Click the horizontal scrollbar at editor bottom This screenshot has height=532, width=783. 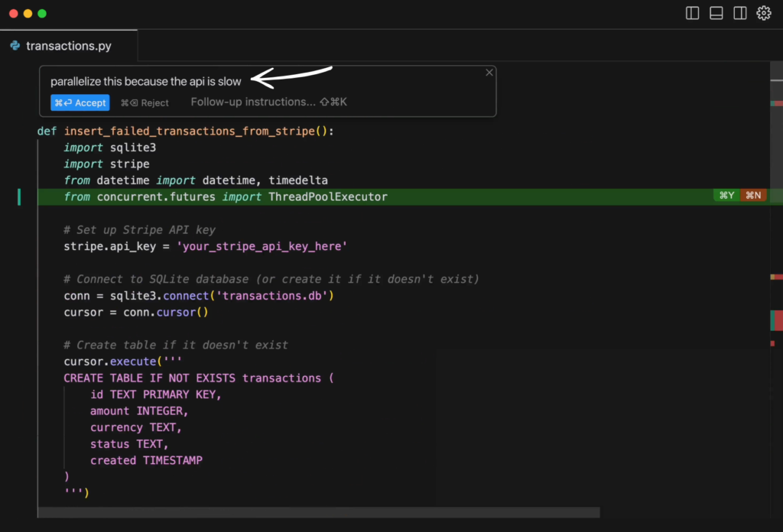pos(306,512)
